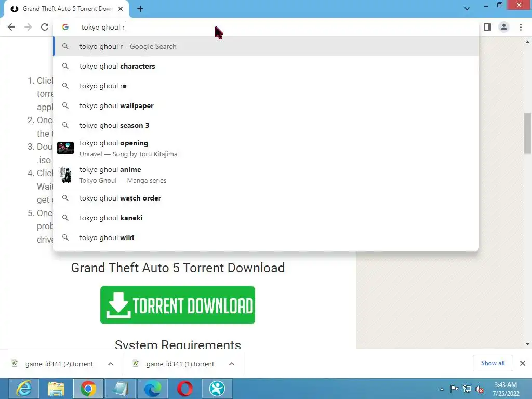The image size is (532, 399).
Task: Click the scrollbar down arrow
Action: coord(528,344)
